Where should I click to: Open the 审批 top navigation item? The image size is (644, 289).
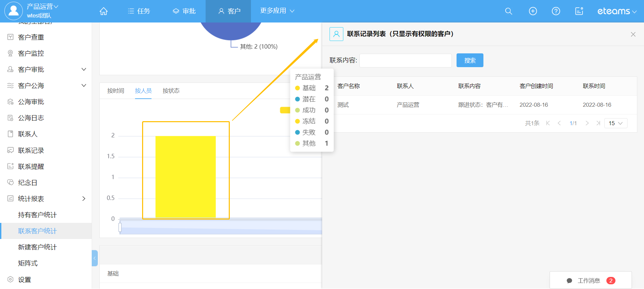tap(184, 11)
